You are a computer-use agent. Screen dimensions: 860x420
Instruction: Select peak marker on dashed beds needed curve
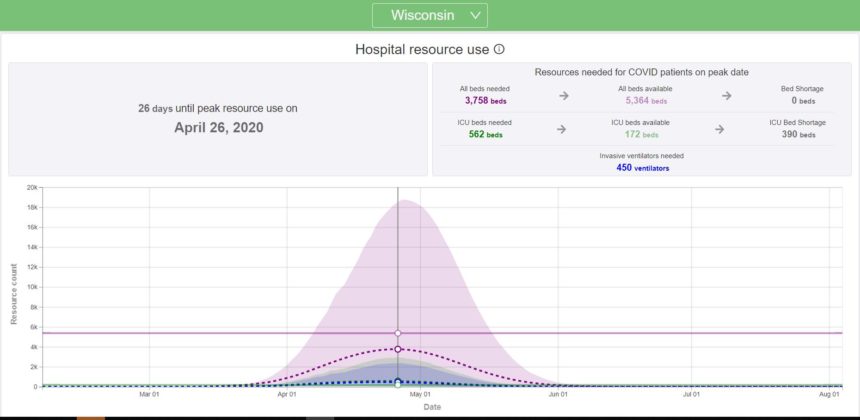[398, 349]
